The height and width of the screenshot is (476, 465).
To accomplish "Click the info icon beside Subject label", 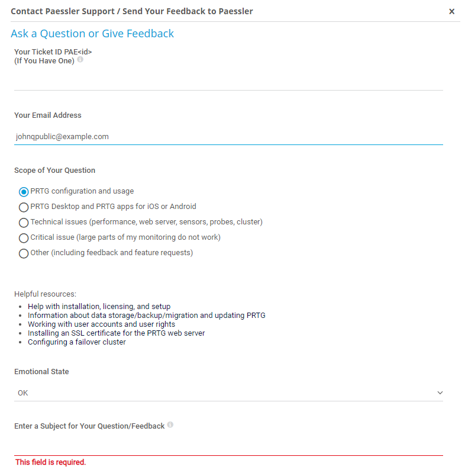I will (x=170, y=425).
